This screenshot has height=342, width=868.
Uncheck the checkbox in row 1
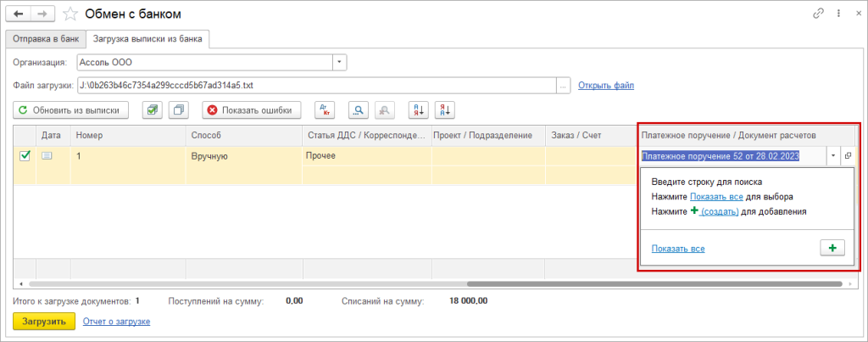25,155
